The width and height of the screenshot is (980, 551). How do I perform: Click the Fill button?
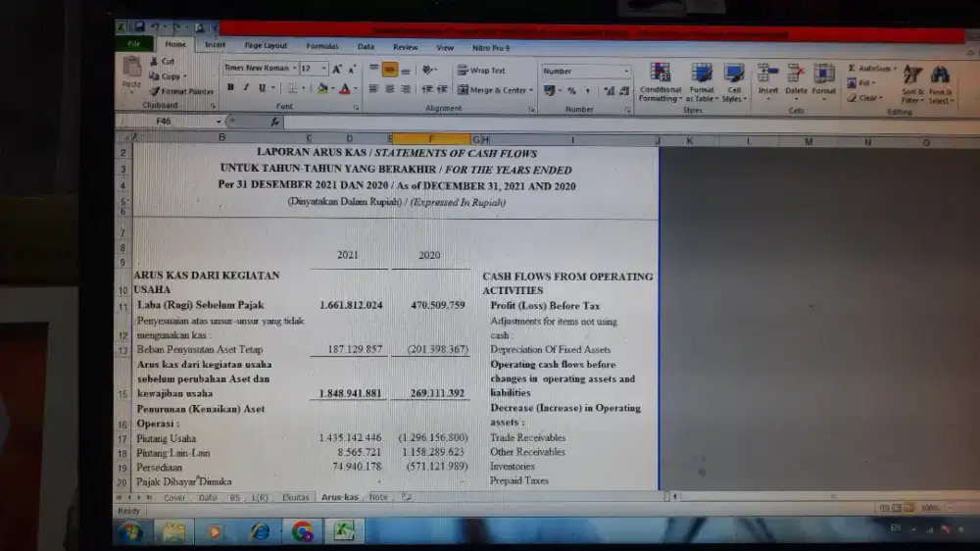[861, 83]
